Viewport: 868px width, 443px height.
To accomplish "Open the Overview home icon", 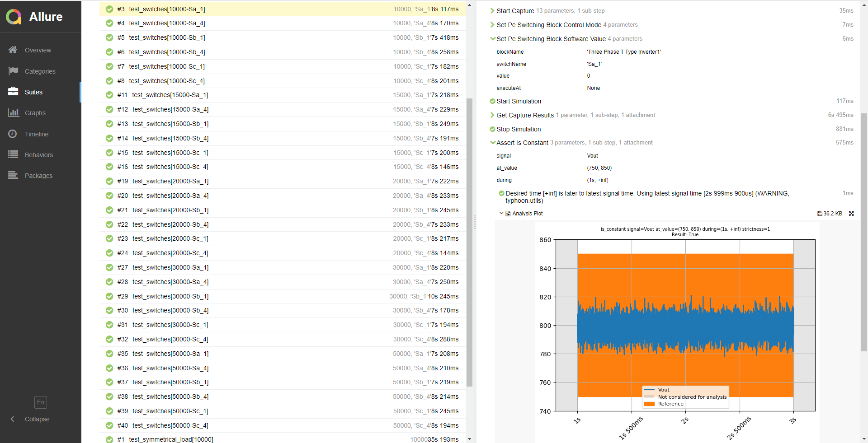I will tap(13, 50).
